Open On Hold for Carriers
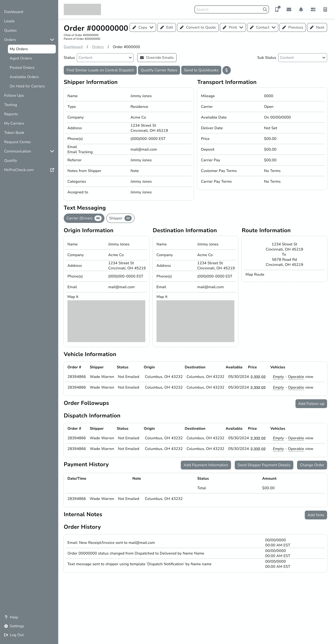Screen dimensions: 335x644 (27, 86)
